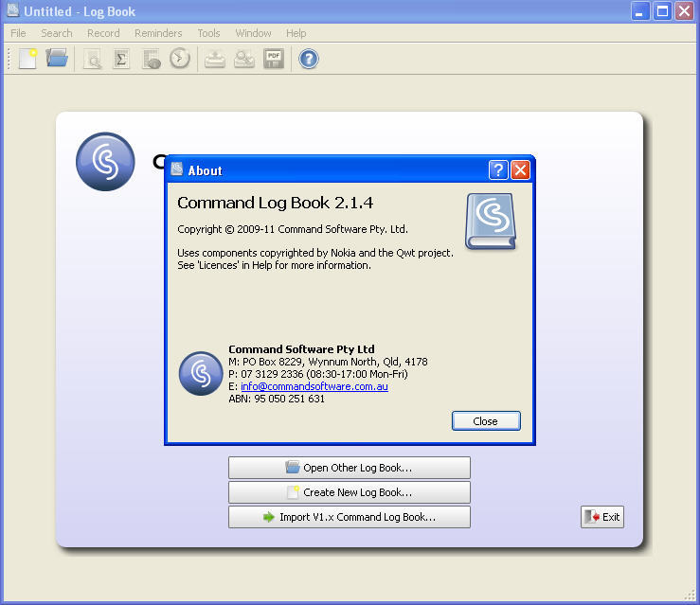The height and width of the screenshot is (605, 700).
Task: Click the app icon in the main title bar
Action: 13,10
